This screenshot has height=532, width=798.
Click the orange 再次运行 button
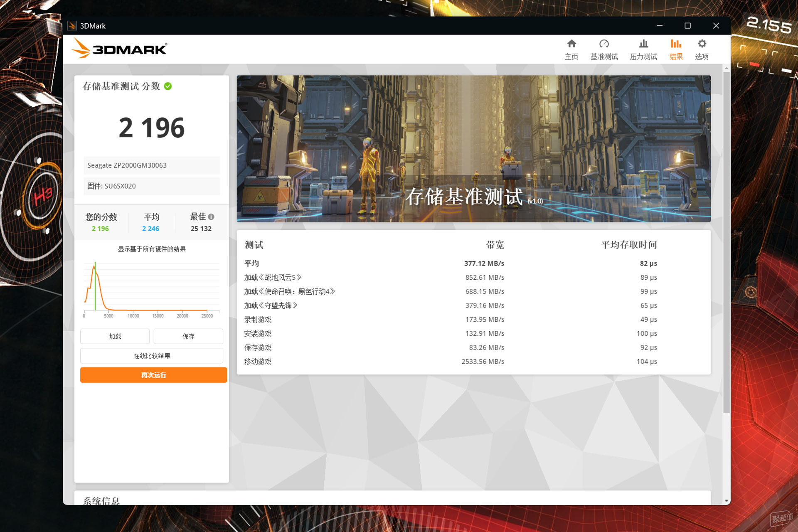pyautogui.click(x=153, y=375)
